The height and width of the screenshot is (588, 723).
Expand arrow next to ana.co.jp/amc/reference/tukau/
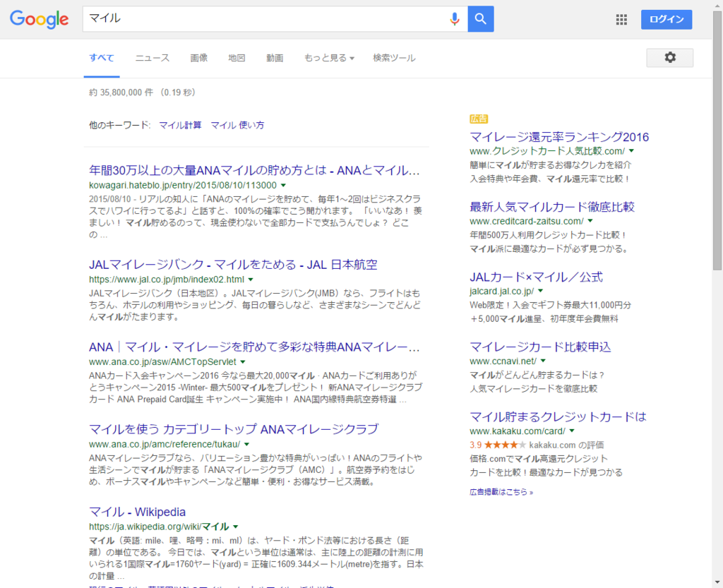246,444
